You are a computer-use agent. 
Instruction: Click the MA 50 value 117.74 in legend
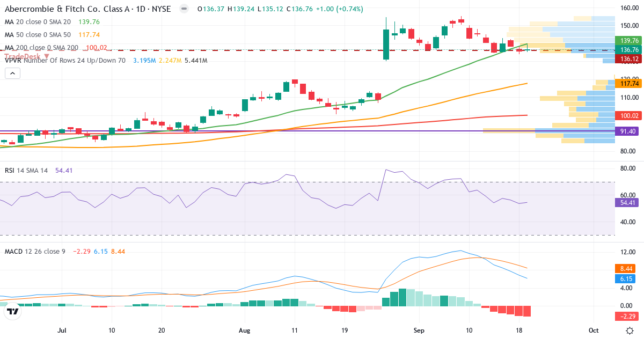coord(89,35)
